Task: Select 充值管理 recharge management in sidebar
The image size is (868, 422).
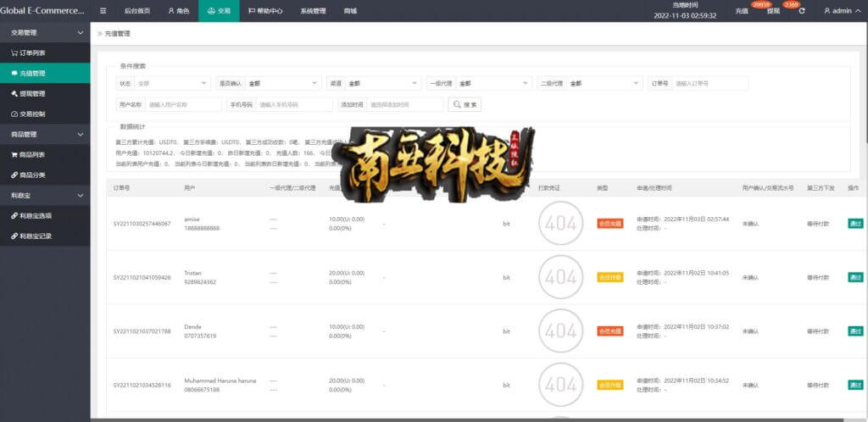Action: coord(45,73)
